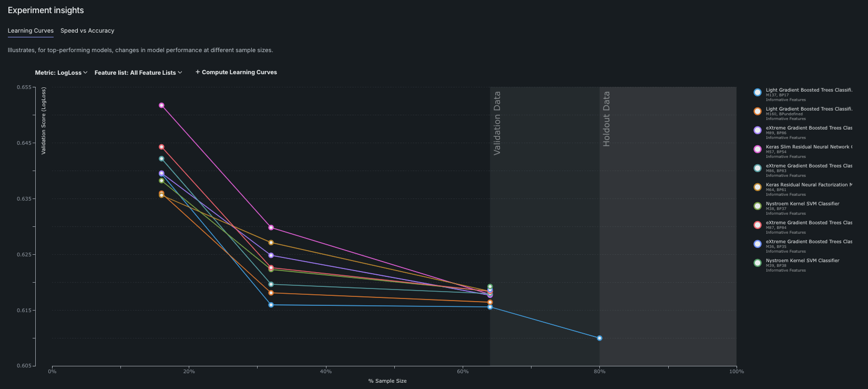Select the Learning Curves tab

[30, 31]
